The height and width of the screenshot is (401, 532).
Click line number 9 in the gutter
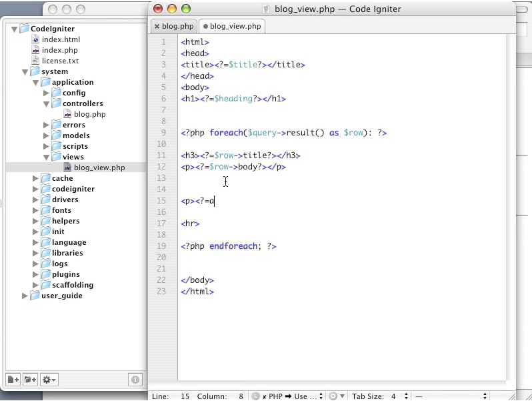[163, 132]
